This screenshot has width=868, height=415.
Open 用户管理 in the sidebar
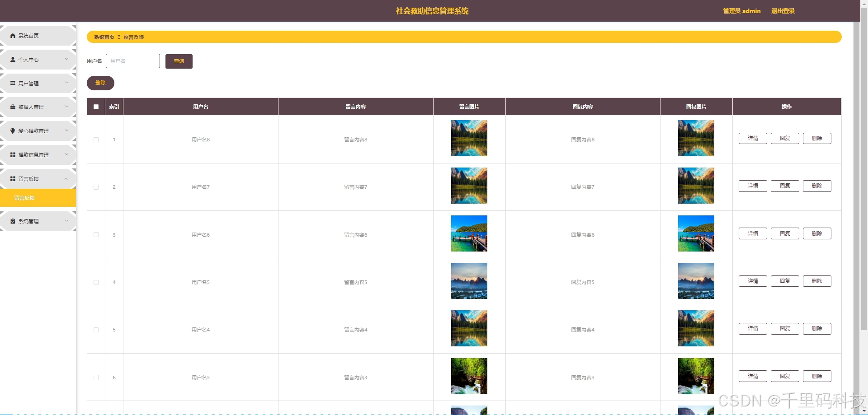point(38,83)
